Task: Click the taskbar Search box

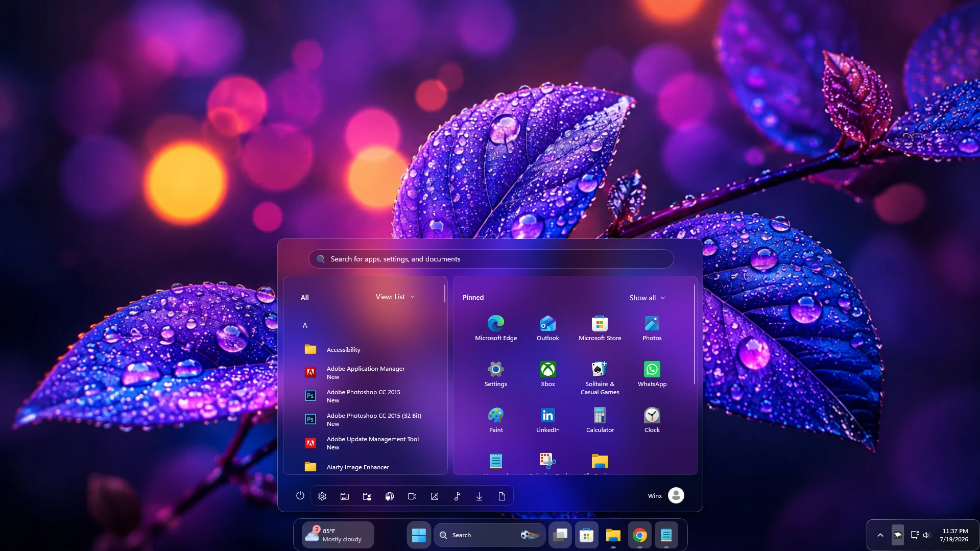Action: tap(489, 535)
